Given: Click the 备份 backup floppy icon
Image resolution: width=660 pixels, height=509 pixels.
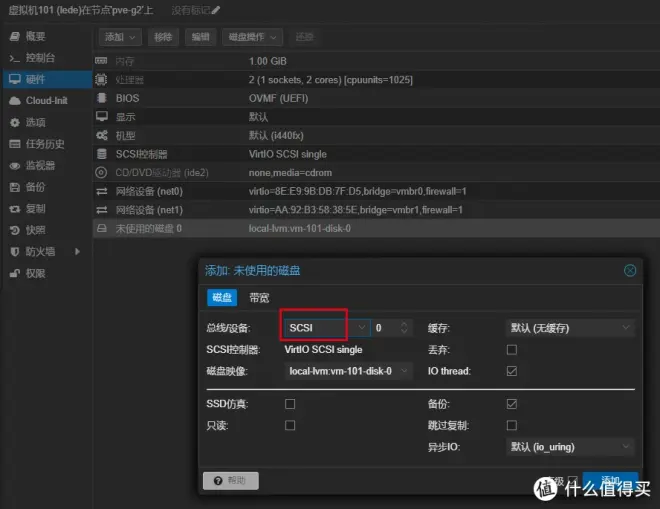Looking at the screenshot, I should click(x=15, y=187).
